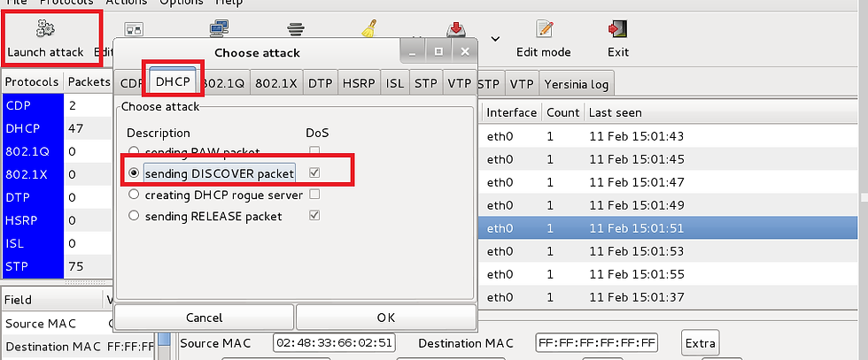Image resolution: width=868 pixels, height=360 pixels.
Task: Open the VTP tab in Choose attack dialog
Action: coord(459,83)
